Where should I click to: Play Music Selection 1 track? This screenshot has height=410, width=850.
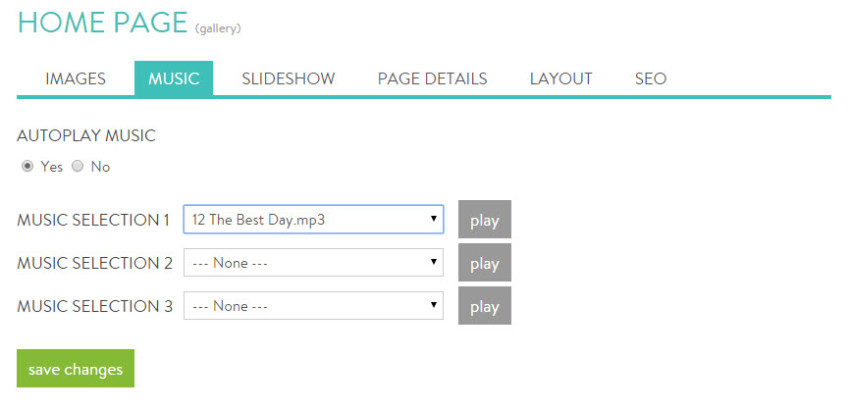click(x=485, y=220)
